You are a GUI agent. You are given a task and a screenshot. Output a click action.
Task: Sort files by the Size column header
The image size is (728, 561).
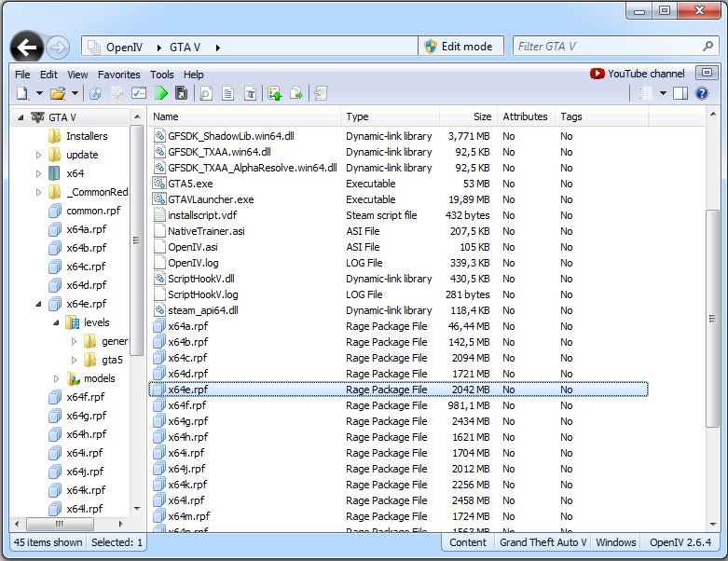(x=482, y=116)
